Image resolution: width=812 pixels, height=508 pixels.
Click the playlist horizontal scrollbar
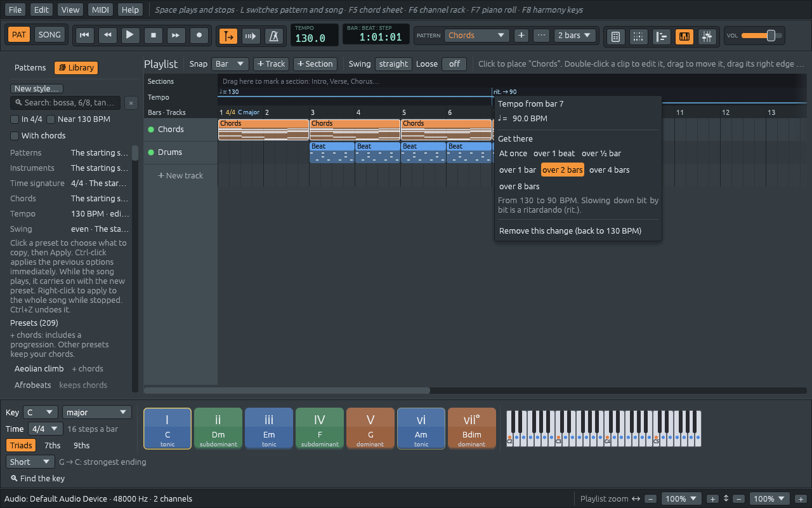[287, 391]
